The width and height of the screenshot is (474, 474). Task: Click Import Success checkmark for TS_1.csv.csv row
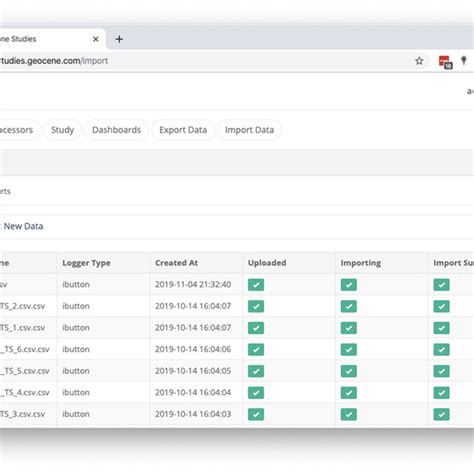point(441,328)
